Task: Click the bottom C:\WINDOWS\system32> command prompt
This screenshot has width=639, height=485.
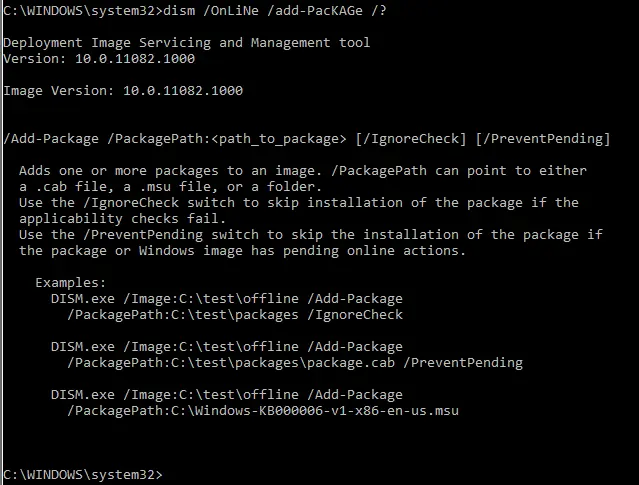Action: pos(82,473)
